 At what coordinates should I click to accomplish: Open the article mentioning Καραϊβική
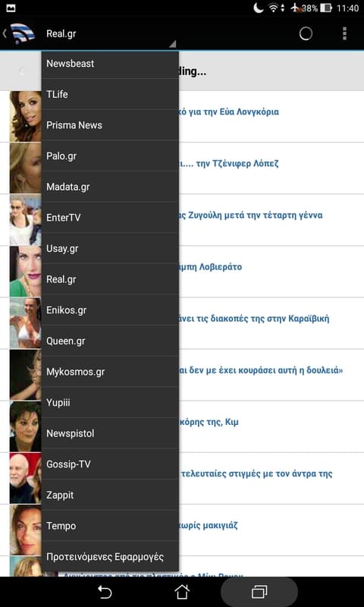pyautogui.click(x=254, y=319)
